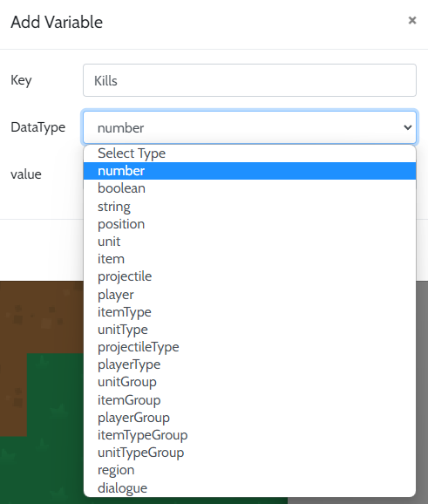The image size is (428, 504).
Task: Select playerType data type
Action: [x=249, y=364]
